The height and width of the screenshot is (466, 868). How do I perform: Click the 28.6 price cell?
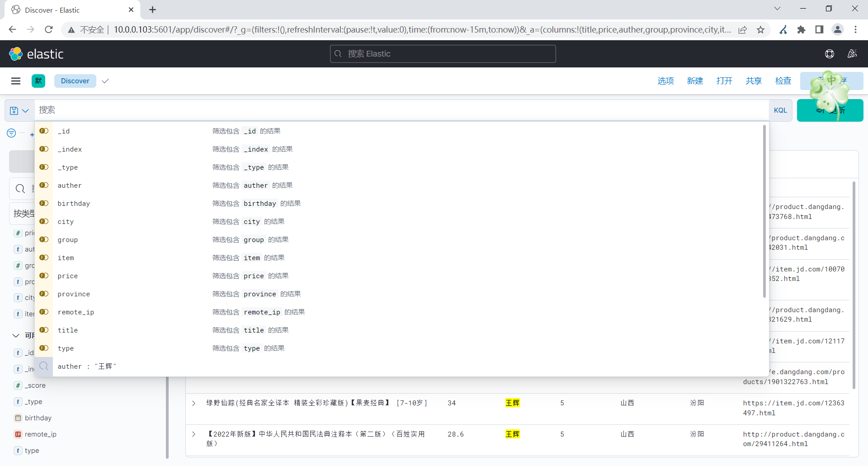pos(456,434)
